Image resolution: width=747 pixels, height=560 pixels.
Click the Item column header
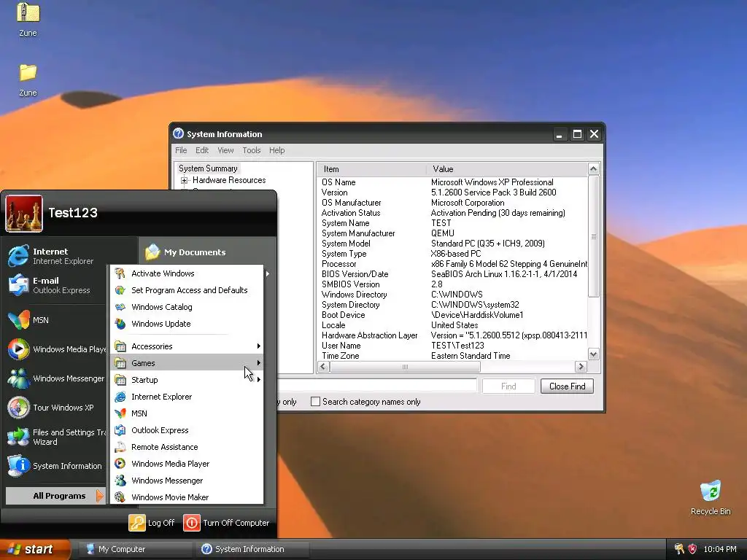[371, 169]
